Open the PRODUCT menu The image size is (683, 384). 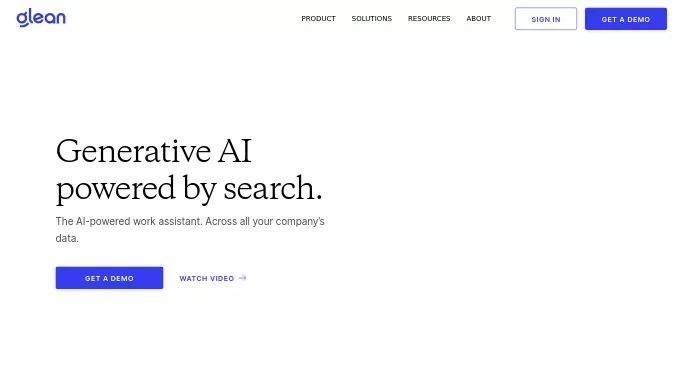318,19
